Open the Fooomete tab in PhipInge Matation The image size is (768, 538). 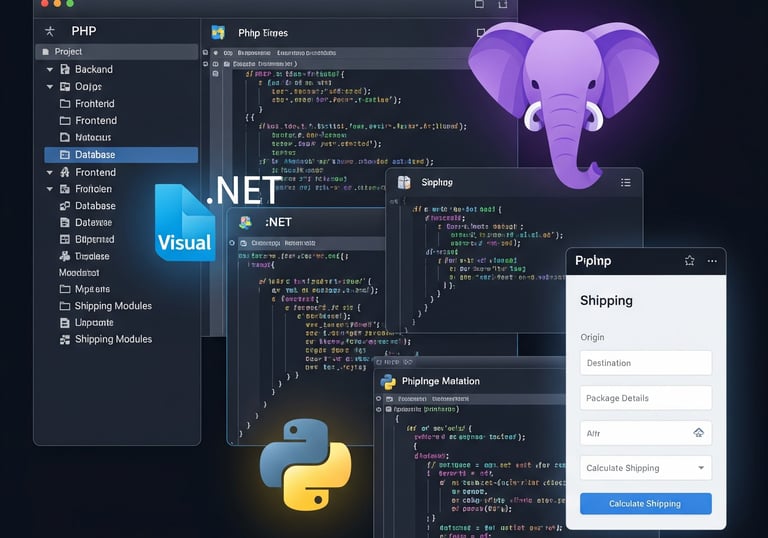(x=412, y=399)
